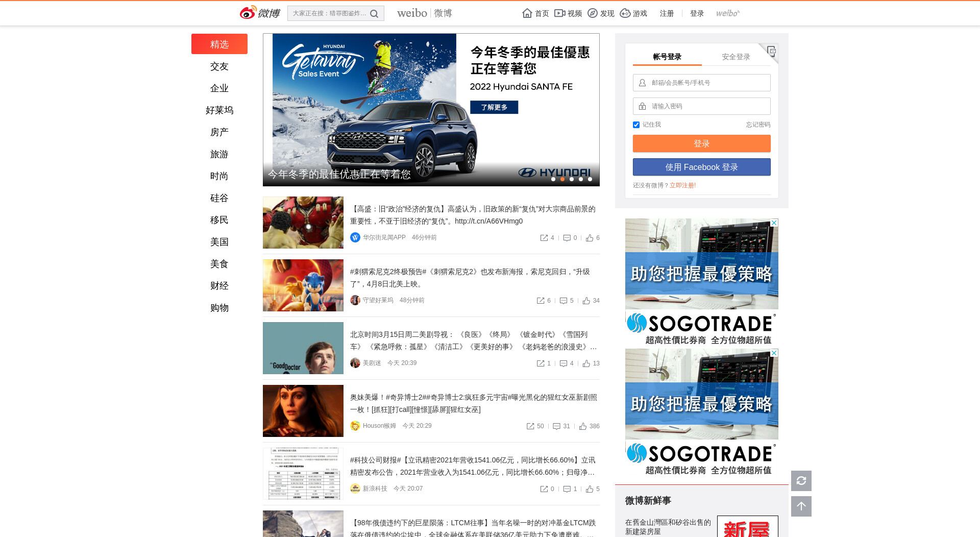Like the 奇异博士2 post by Houson猴姆
This screenshot has height=537, width=980.
[583, 426]
